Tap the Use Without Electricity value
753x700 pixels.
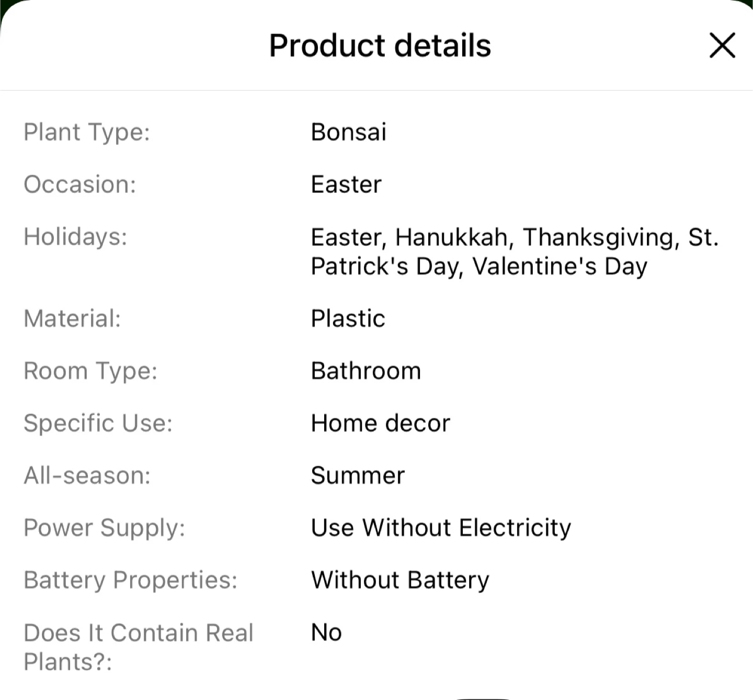(x=441, y=528)
